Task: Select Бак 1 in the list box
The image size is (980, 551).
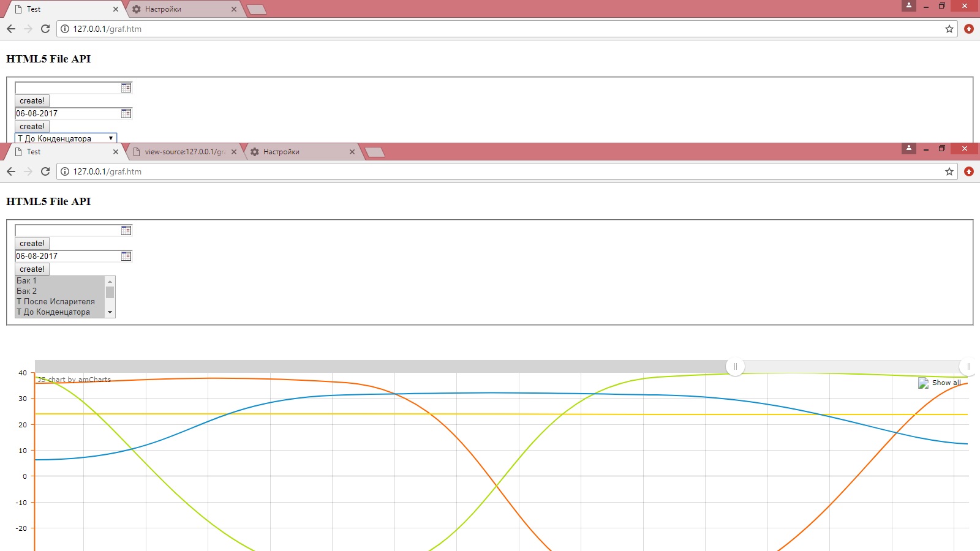Action: [x=60, y=281]
